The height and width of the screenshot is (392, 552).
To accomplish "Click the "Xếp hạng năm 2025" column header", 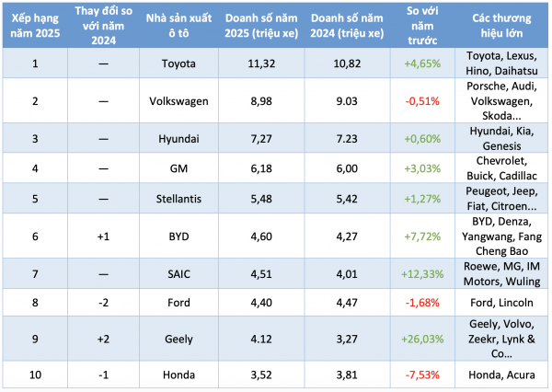I will 33,25.
